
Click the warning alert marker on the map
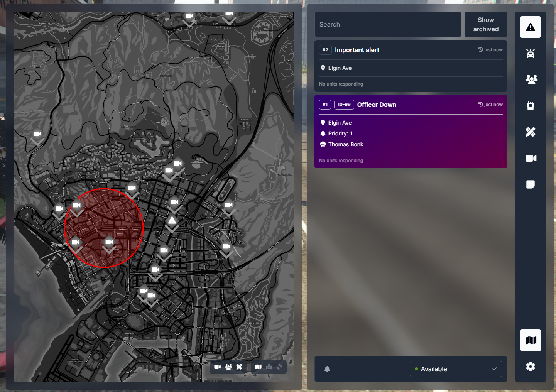[x=172, y=221]
